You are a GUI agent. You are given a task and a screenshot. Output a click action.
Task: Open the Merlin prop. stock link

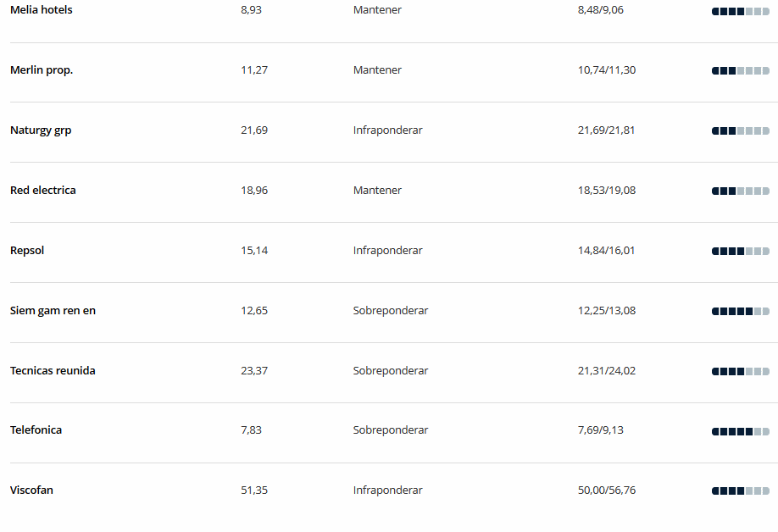pos(42,70)
